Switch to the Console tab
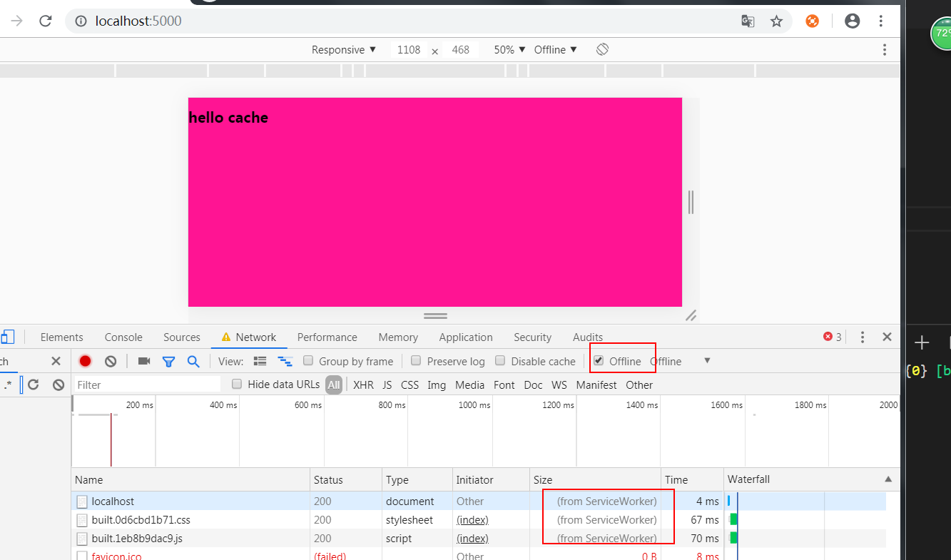951x560 pixels. 123,337
